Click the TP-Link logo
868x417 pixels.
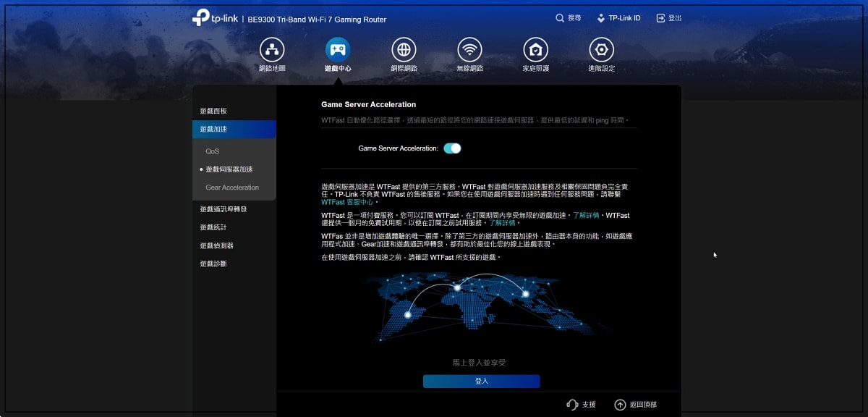tap(215, 18)
